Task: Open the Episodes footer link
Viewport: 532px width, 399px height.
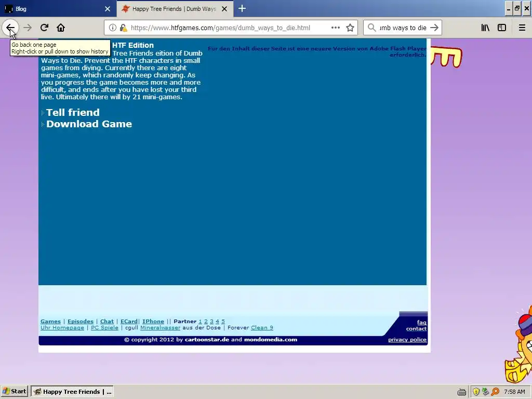Action: pos(81,321)
